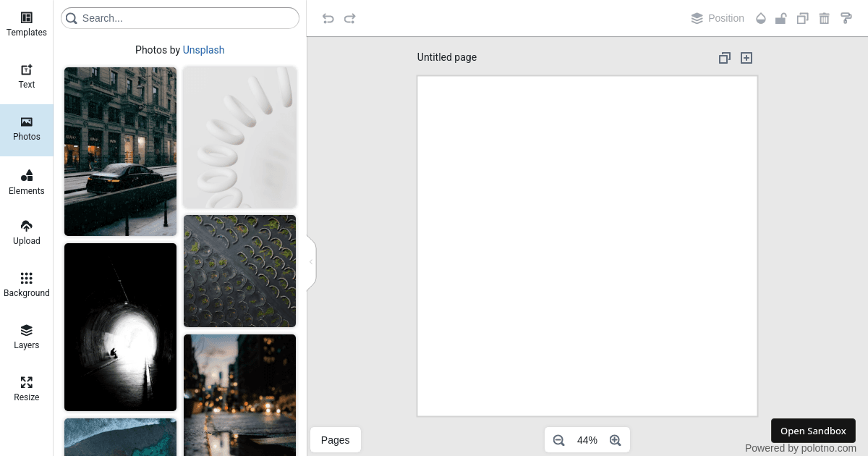The width and height of the screenshot is (868, 456).
Task: Select the white coiled cord photo
Action: click(x=239, y=138)
